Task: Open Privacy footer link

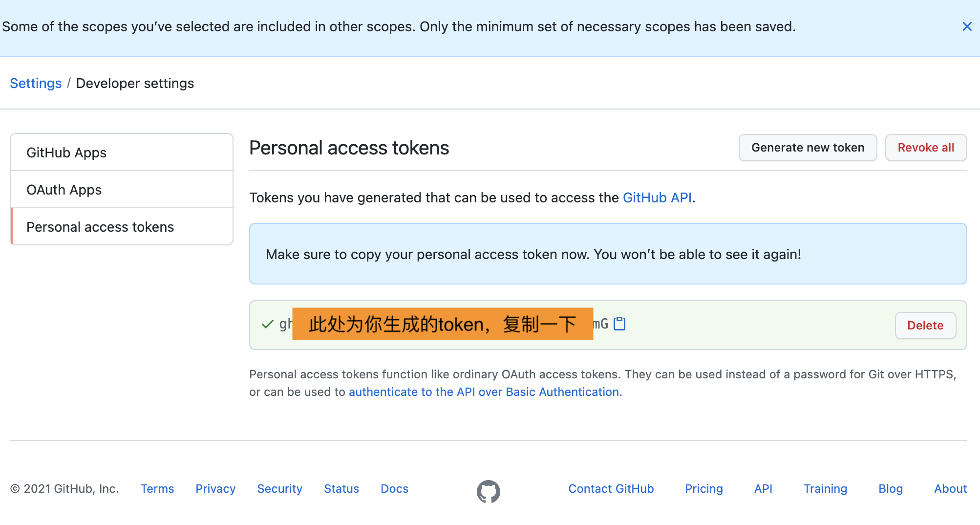Action: pos(215,489)
